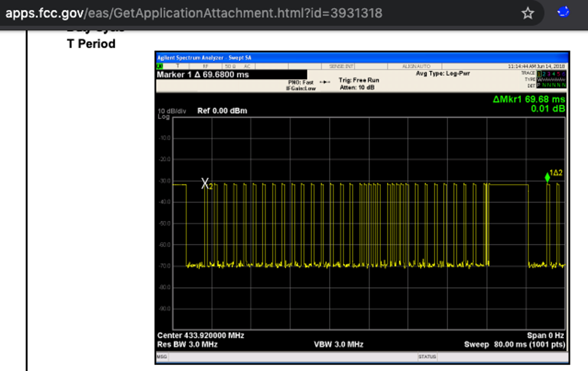Click the "Atten: 10 dB" setting text
The image size is (588, 371).
(x=357, y=88)
